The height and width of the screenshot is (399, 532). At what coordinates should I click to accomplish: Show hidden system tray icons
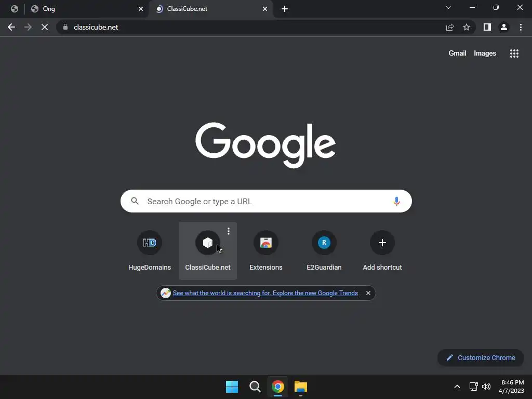point(457,387)
